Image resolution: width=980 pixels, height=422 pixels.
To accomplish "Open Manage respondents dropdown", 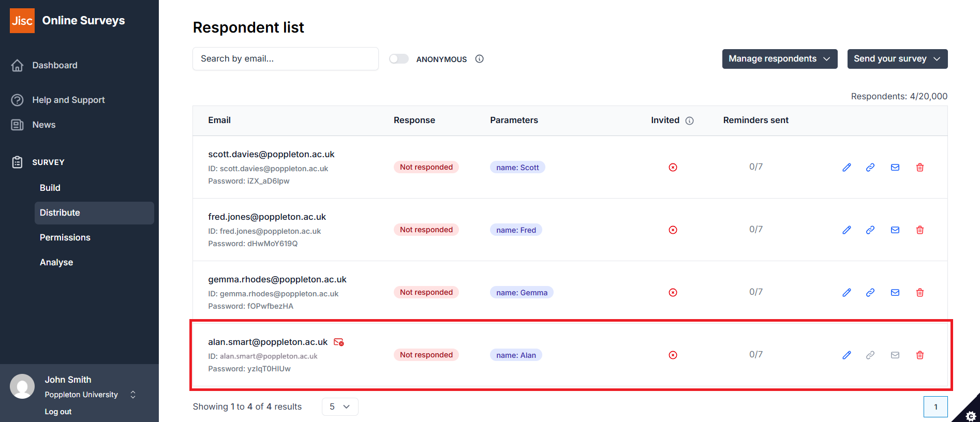I will pyautogui.click(x=779, y=59).
